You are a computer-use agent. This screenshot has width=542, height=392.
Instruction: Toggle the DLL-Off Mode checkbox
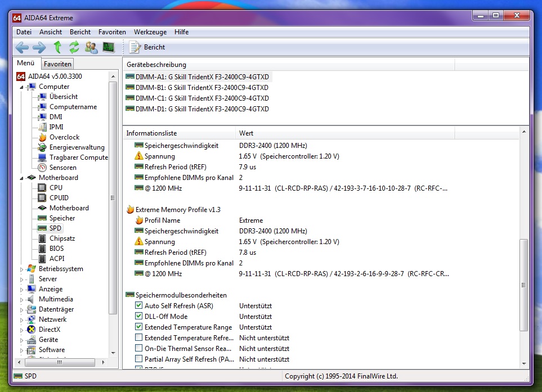point(138,316)
